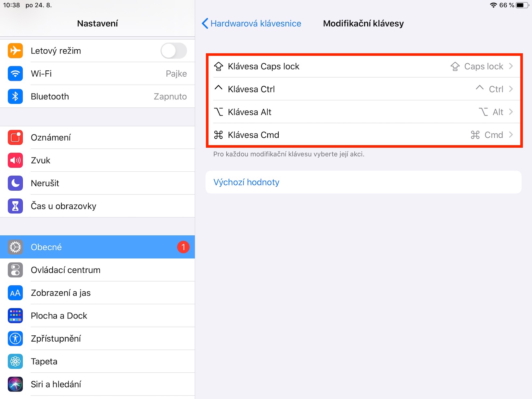Open Siri a hledání settings
Image resolution: width=532 pixels, height=399 pixels.
(x=97, y=384)
